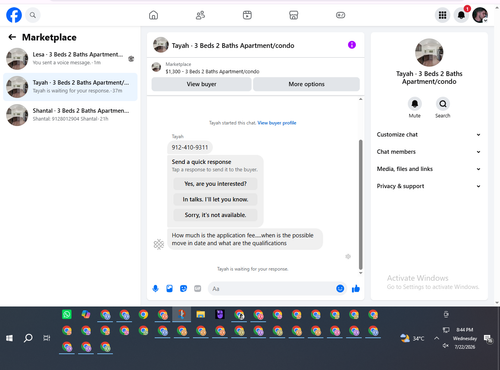Open the Marketplace storefront icon in top navigation
Image resolution: width=500 pixels, height=370 pixels.
(294, 15)
